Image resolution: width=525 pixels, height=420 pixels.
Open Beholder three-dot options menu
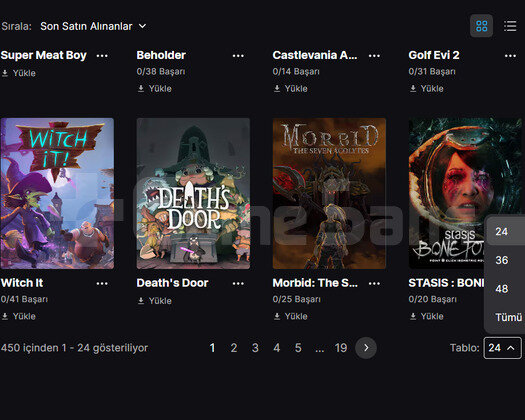click(238, 56)
